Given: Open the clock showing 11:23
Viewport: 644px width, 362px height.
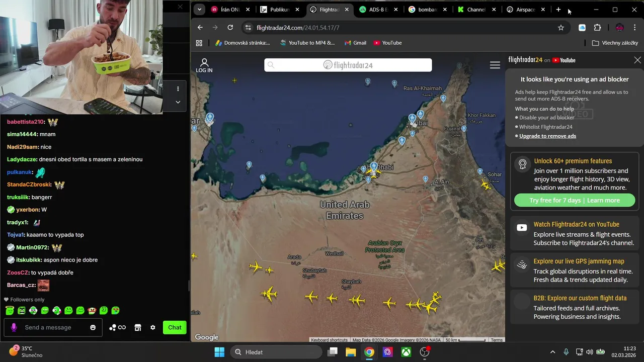Looking at the screenshot, I should 623,351.
